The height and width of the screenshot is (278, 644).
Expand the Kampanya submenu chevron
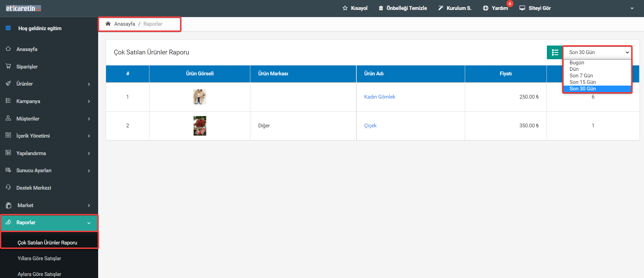[x=89, y=101]
